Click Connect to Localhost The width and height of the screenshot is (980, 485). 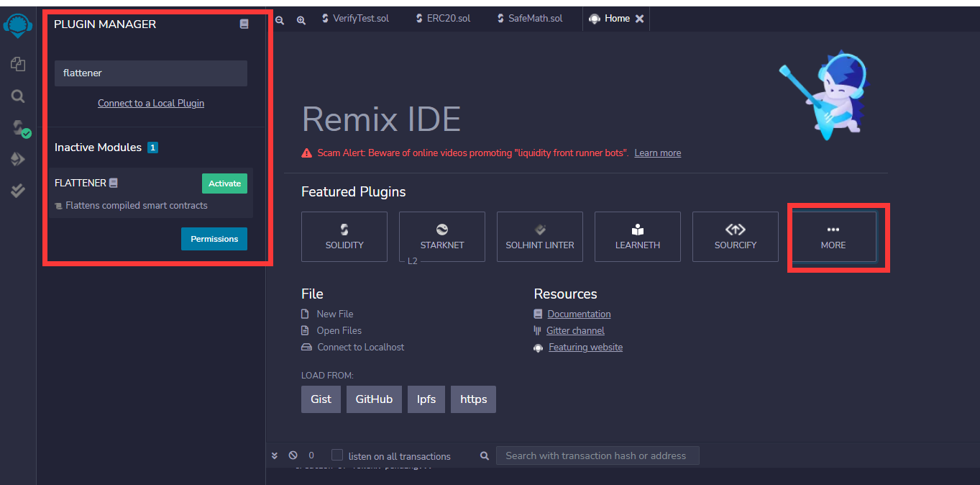pyautogui.click(x=361, y=347)
